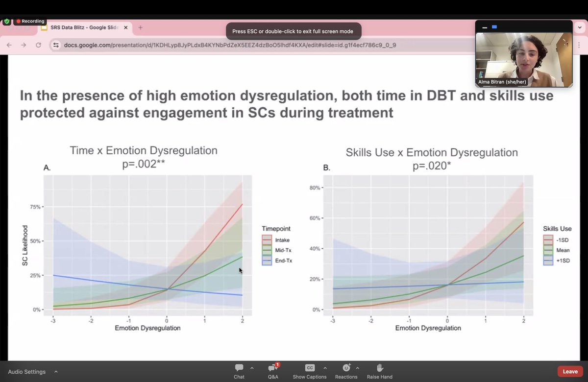Click the Skills Use legend heading
Screen dimensions: 588x382
tap(557, 229)
